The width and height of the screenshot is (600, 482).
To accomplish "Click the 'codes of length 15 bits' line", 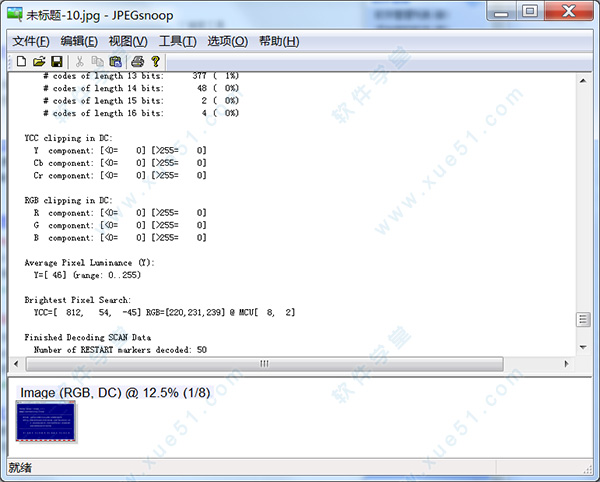I will [141, 101].
